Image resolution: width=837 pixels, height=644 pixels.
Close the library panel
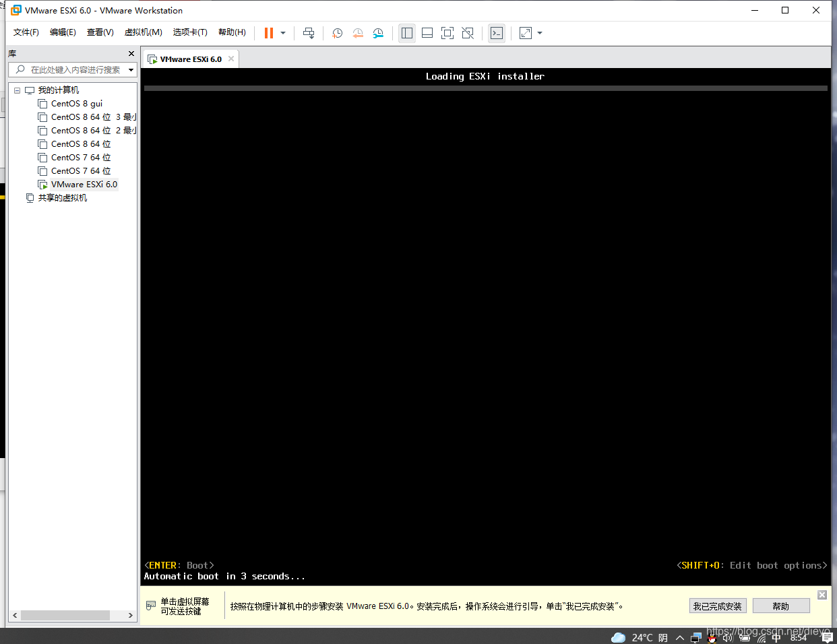(x=131, y=54)
